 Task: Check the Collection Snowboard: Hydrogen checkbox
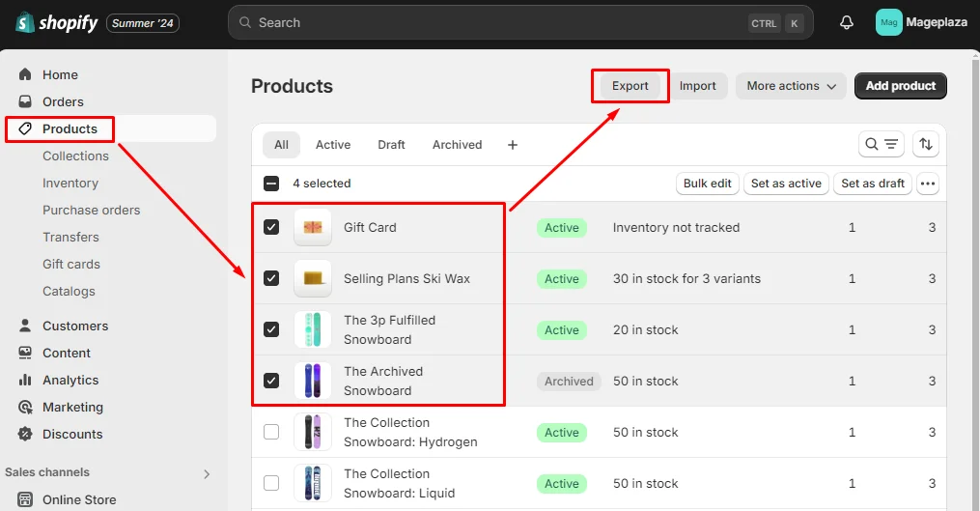(x=271, y=432)
